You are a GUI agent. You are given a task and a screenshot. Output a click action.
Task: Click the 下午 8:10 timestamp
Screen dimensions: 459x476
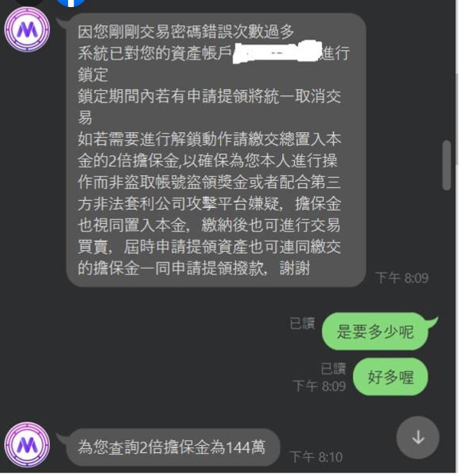coord(316,457)
